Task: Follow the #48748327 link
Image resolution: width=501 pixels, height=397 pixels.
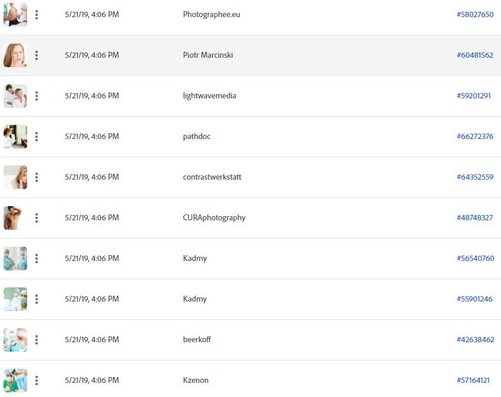Action: [475, 218]
